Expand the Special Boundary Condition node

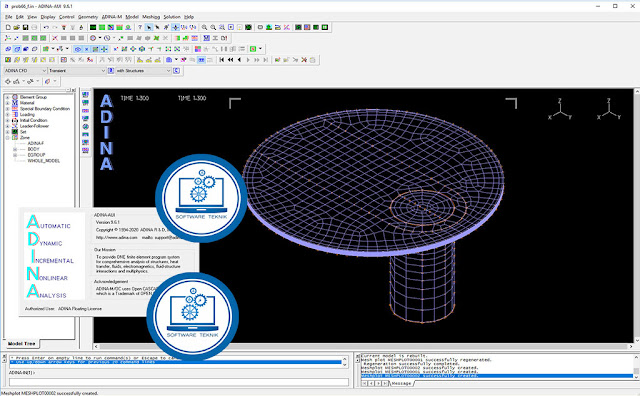tap(7, 109)
